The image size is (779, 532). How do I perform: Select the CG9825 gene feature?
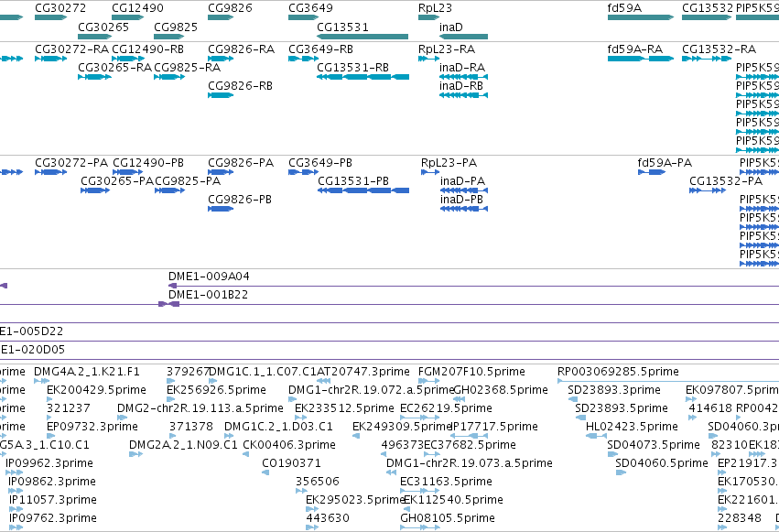click(x=169, y=37)
